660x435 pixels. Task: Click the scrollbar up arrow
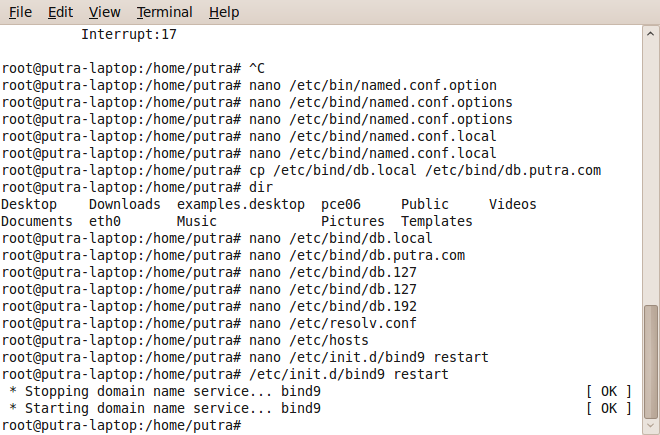[x=651, y=34]
